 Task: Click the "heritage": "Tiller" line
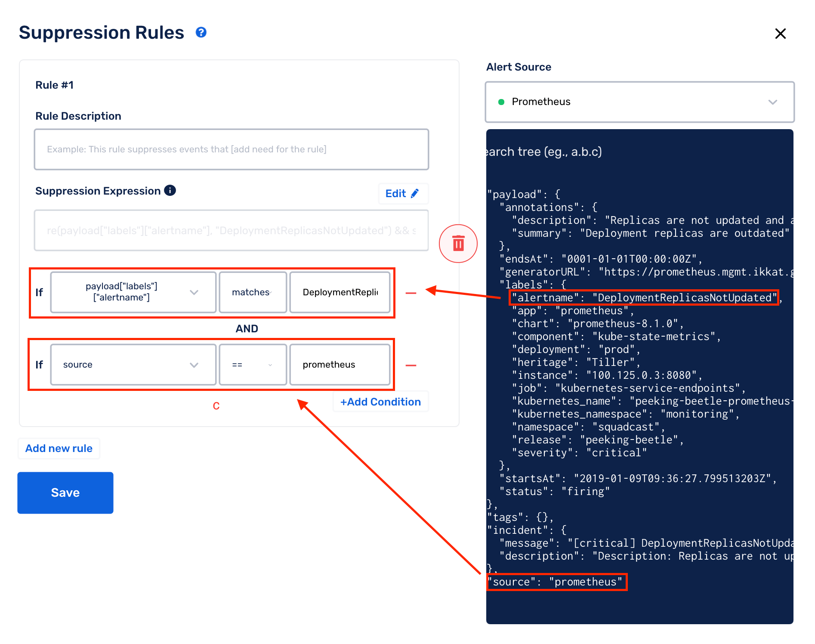[x=576, y=362]
